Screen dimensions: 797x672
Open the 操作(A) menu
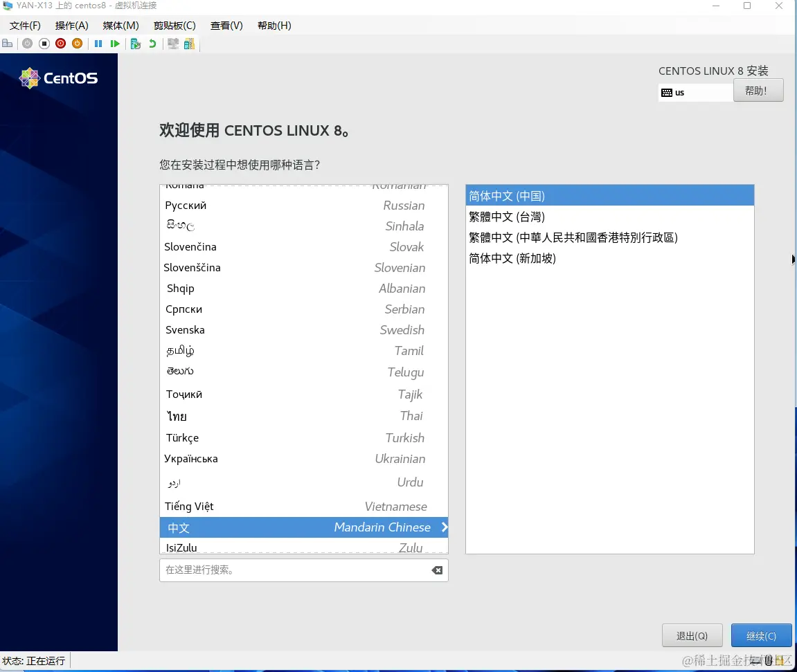72,26
